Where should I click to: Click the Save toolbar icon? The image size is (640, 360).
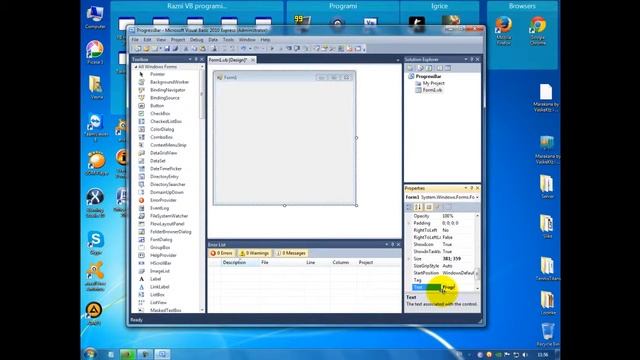click(167, 49)
